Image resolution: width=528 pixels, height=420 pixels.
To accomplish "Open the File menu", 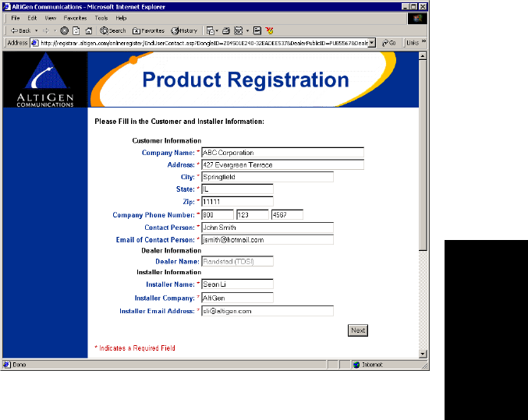I will [16, 18].
